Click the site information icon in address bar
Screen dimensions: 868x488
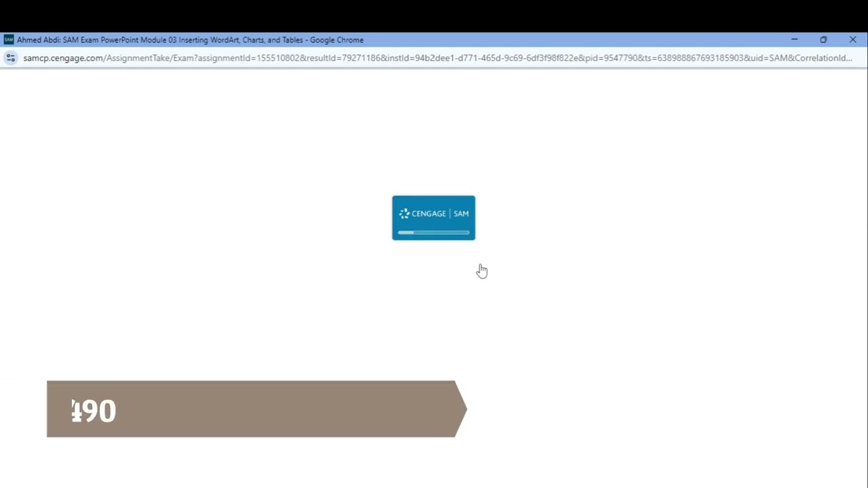(10, 58)
